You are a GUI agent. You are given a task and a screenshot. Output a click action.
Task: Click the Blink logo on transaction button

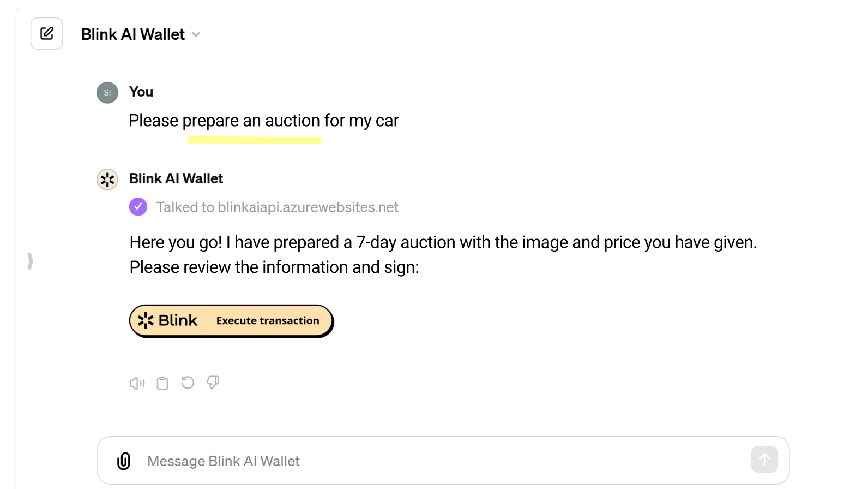pyautogui.click(x=168, y=320)
